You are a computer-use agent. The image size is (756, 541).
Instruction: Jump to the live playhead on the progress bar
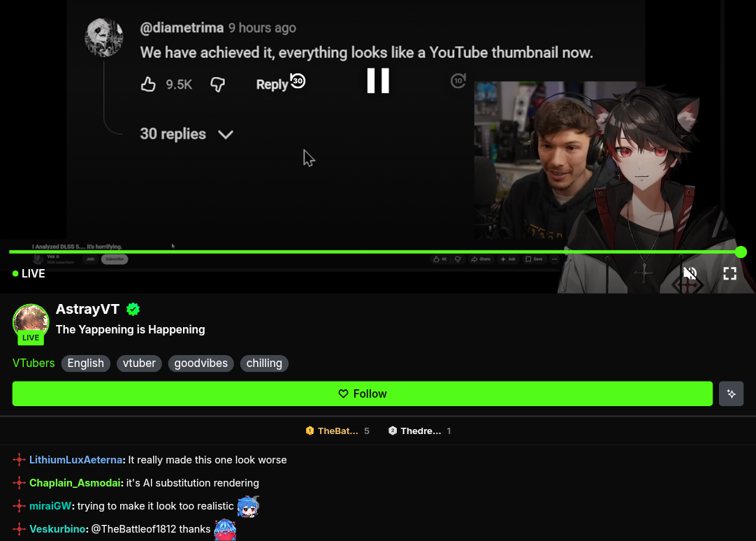pyautogui.click(x=741, y=252)
